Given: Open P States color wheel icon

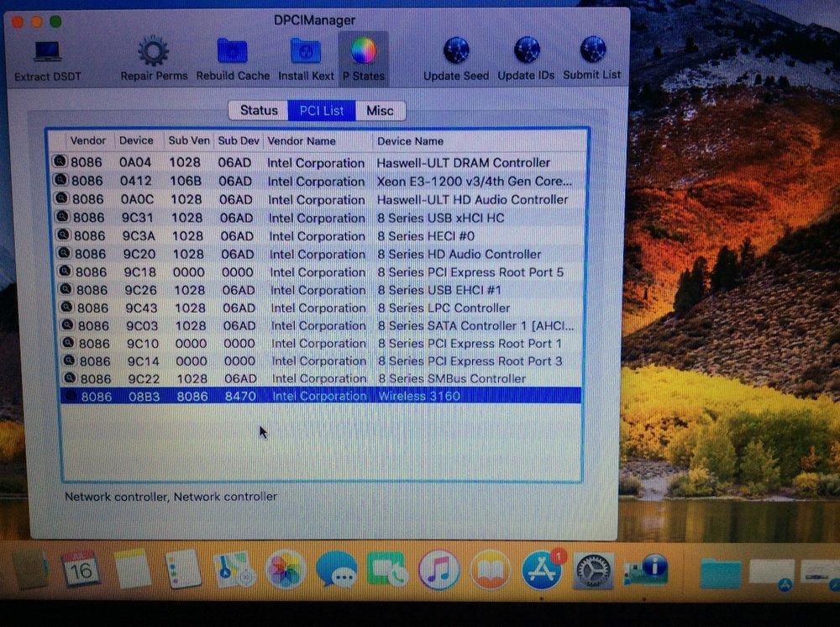Looking at the screenshot, I should click(363, 52).
